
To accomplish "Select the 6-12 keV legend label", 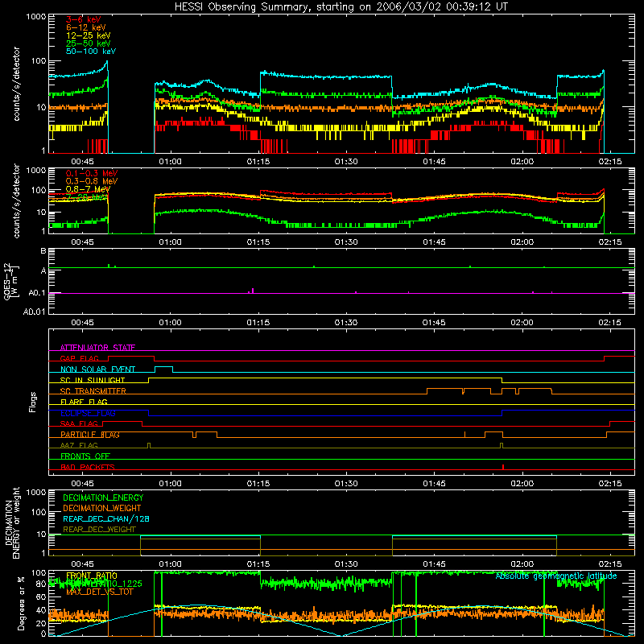I will pos(86,27).
